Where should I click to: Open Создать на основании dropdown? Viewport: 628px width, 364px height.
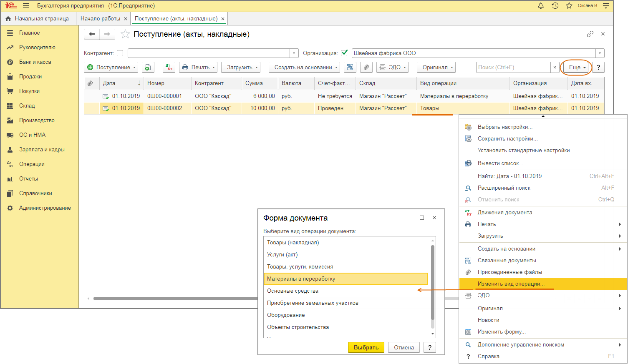(x=304, y=67)
